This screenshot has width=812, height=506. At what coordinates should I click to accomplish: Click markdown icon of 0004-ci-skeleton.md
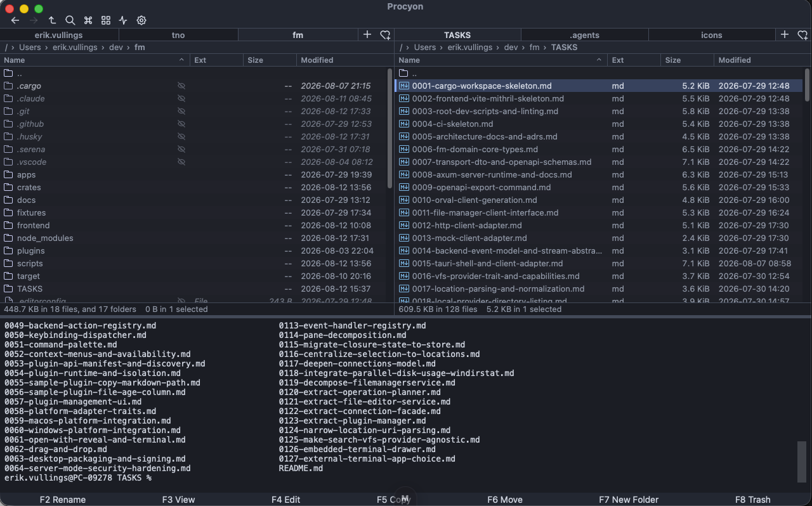[x=403, y=124]
